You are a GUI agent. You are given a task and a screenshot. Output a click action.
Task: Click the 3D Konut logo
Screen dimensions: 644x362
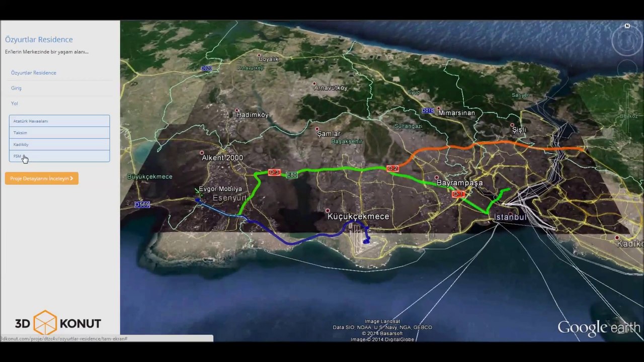click(x=58, y=322)
